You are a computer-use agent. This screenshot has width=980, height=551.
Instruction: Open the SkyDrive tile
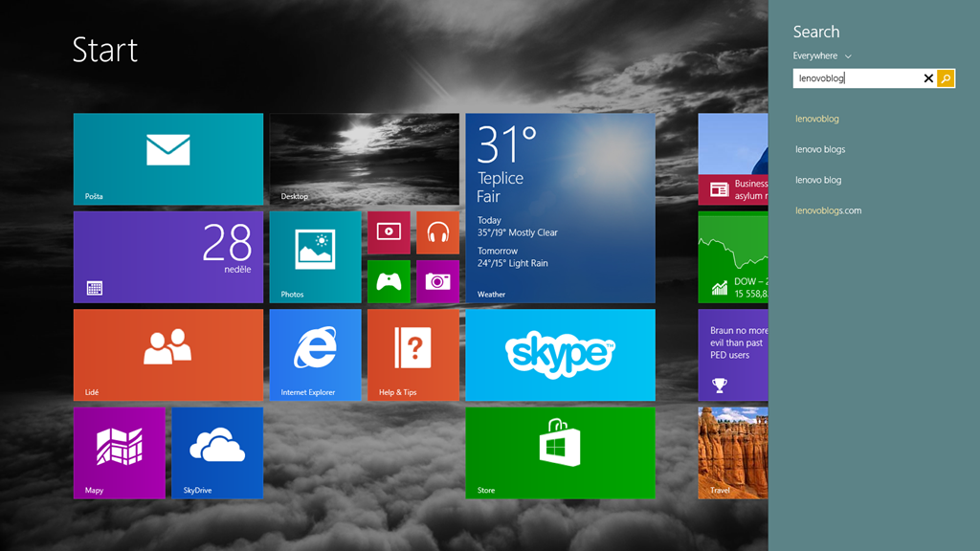217,452
